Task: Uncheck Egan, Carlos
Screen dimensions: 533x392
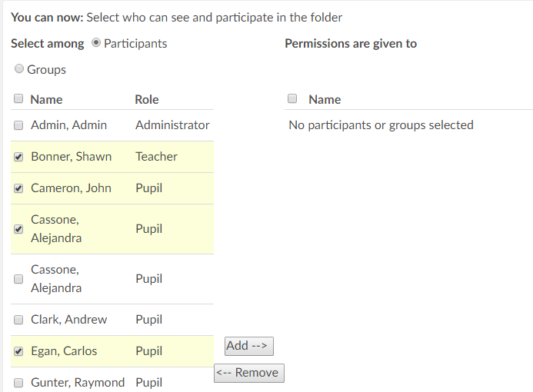Action: click(x=18, y=351)
